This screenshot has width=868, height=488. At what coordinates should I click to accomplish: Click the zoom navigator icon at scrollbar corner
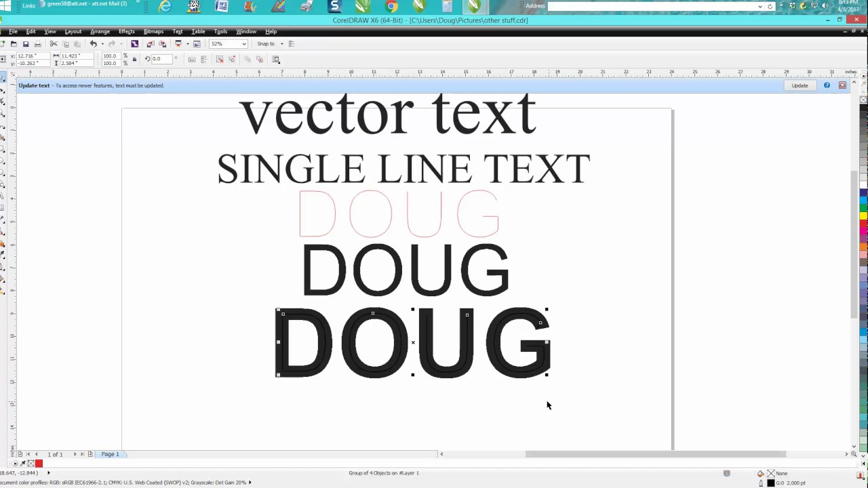point(854,454)
